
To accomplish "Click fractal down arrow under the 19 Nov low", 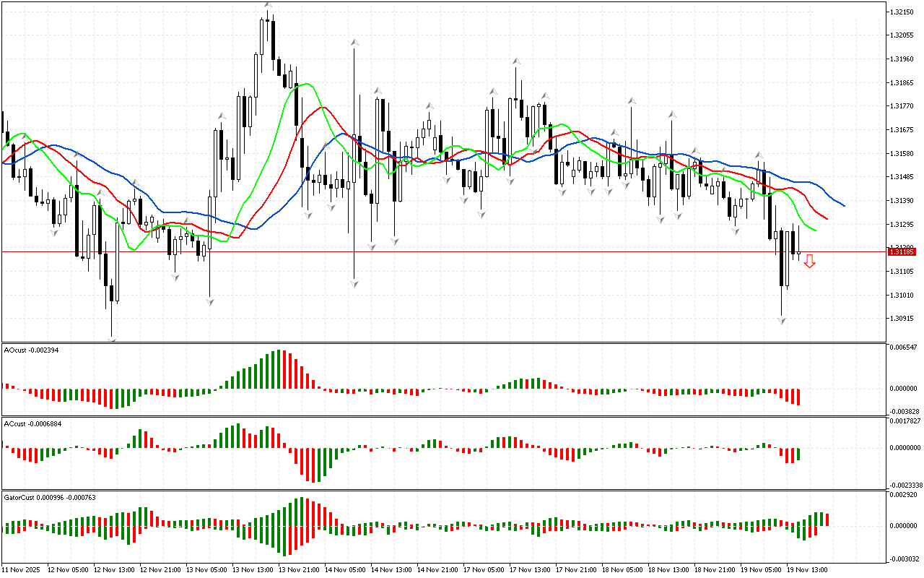I will pos(782,320).
